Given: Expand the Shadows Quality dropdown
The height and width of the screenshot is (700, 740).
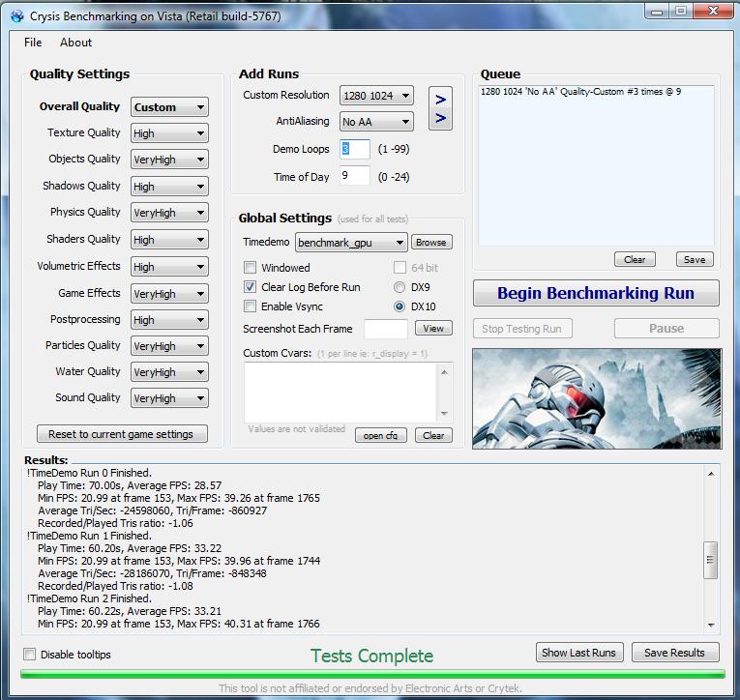Looking at the screenshot, I should tap(169, 187).
